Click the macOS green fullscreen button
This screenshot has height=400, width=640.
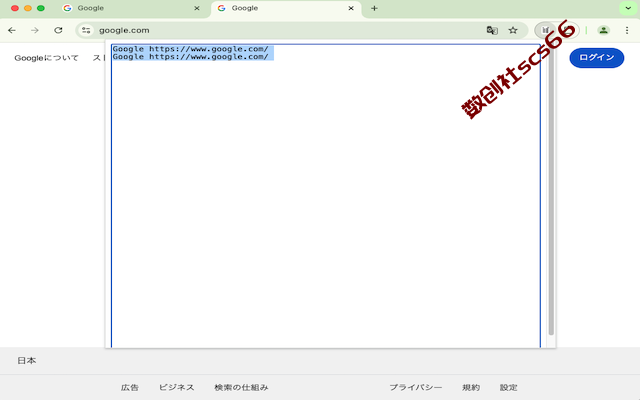point(41,8)
